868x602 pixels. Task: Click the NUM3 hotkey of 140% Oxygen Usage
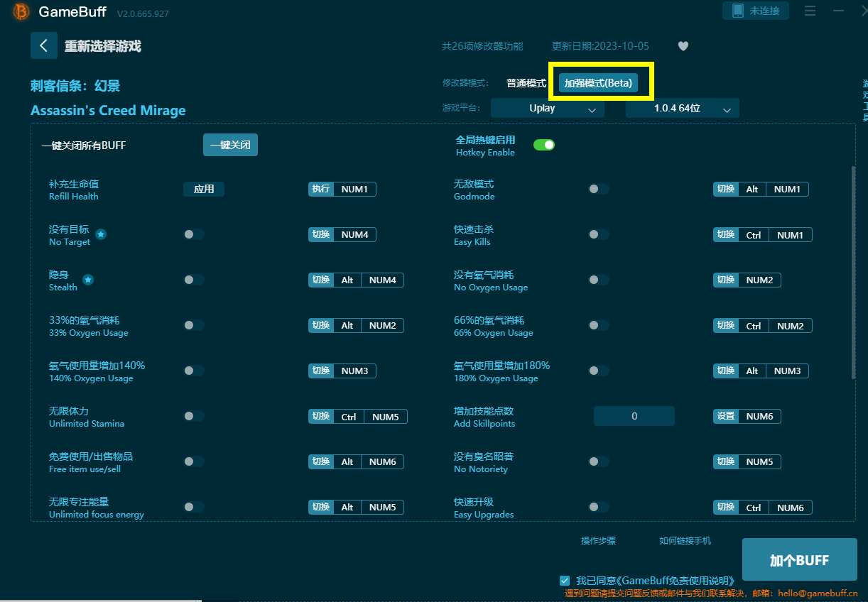pyautogui.click(x=354, y=371)
